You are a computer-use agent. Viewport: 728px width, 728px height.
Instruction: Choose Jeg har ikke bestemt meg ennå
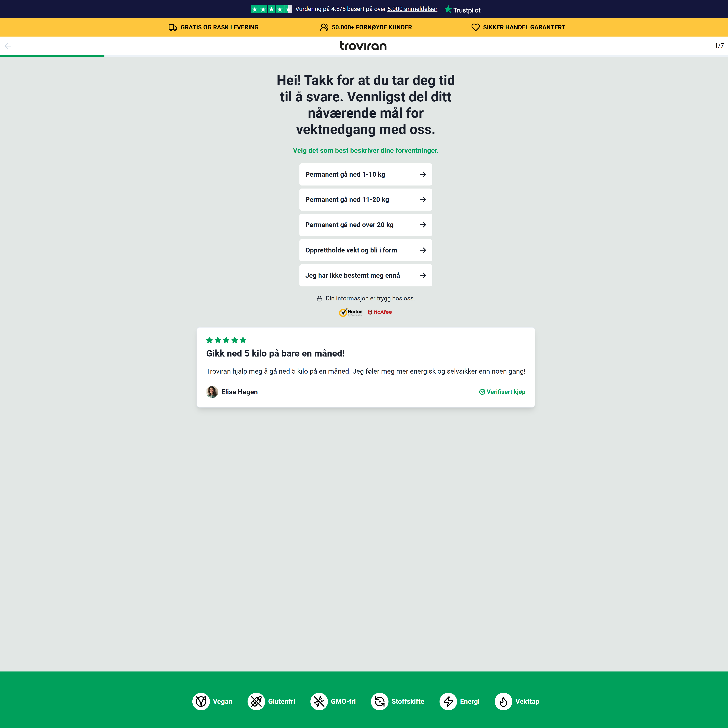365,275
